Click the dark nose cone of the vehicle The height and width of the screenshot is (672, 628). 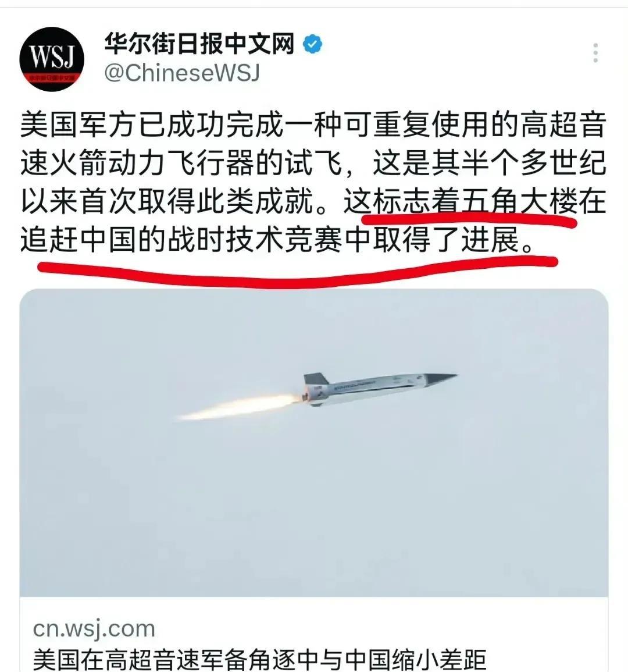tap(440, 378)
